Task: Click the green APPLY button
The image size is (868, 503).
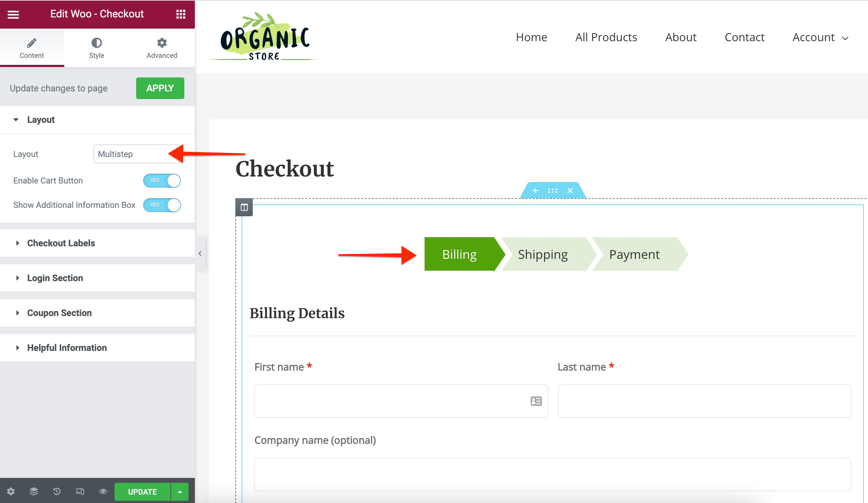Action: point(160,88)
